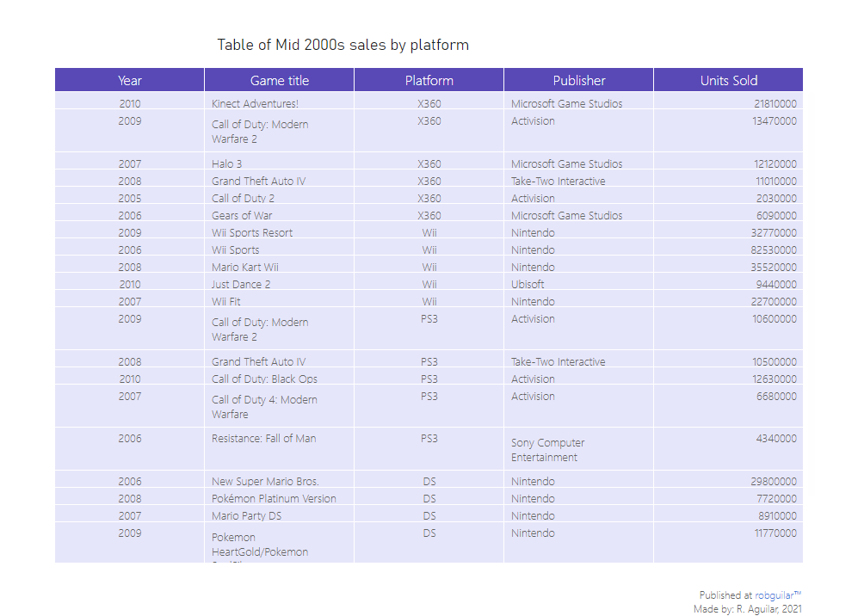Select the units value 4340000
The image size is (858, 616).
776,438
